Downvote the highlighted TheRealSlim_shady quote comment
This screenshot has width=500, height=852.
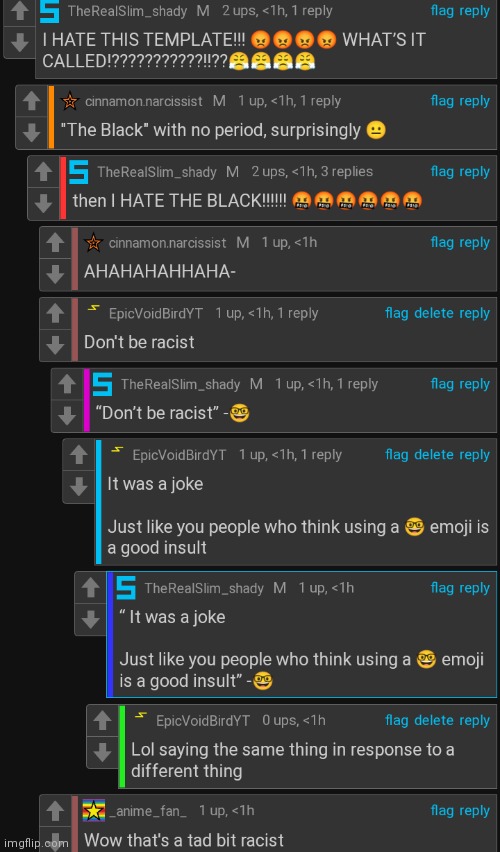point(91,619)
